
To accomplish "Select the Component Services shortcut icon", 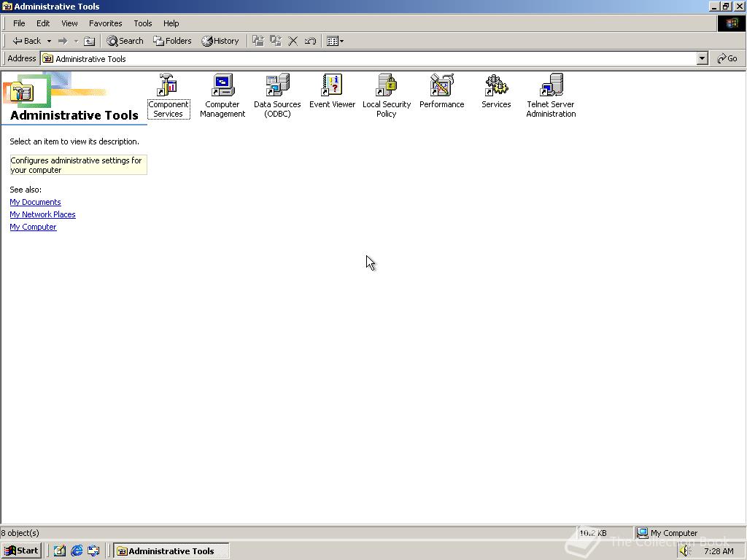I will click(168, 85).
